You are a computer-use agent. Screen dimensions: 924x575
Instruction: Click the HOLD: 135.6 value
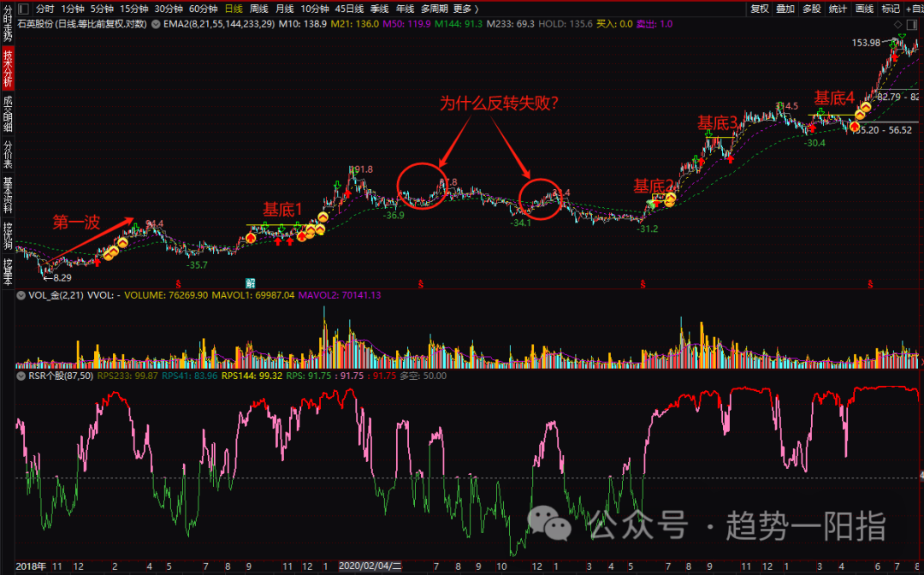point(566,24)
